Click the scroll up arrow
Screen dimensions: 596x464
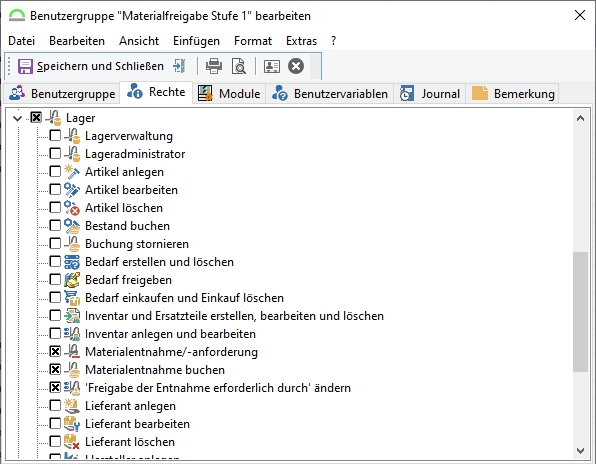(580, 118)
